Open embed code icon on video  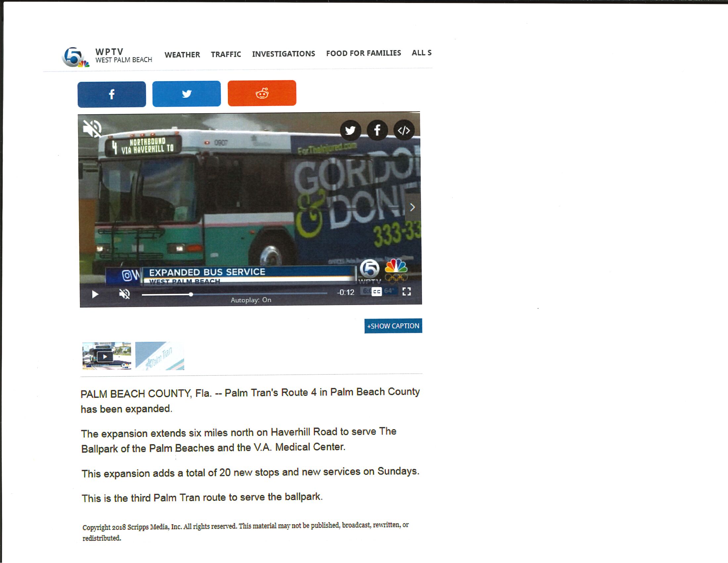pyautogui.click(x=404, y=130)
